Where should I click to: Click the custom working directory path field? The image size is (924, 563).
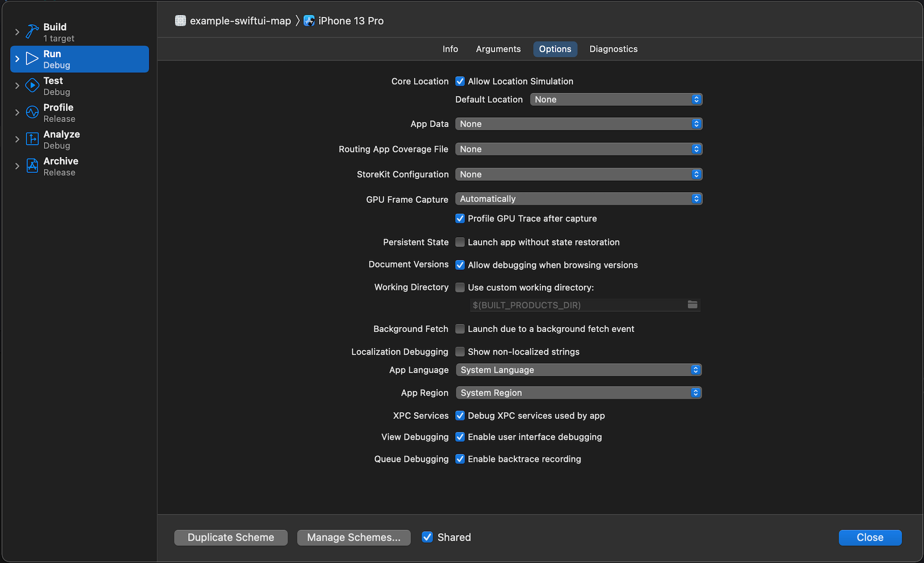[x=577, y=305]
